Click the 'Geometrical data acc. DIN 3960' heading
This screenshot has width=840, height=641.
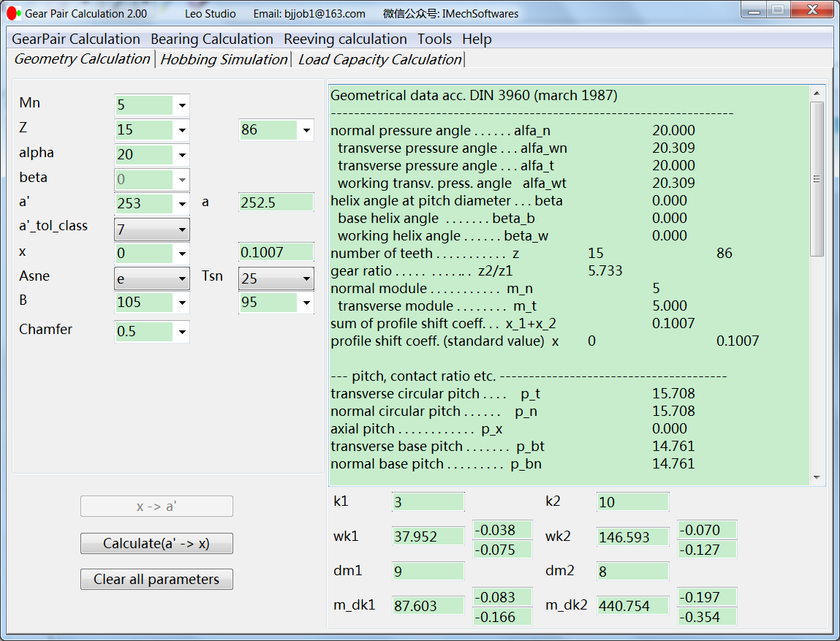pyautogui.click(x=474, y=95)
